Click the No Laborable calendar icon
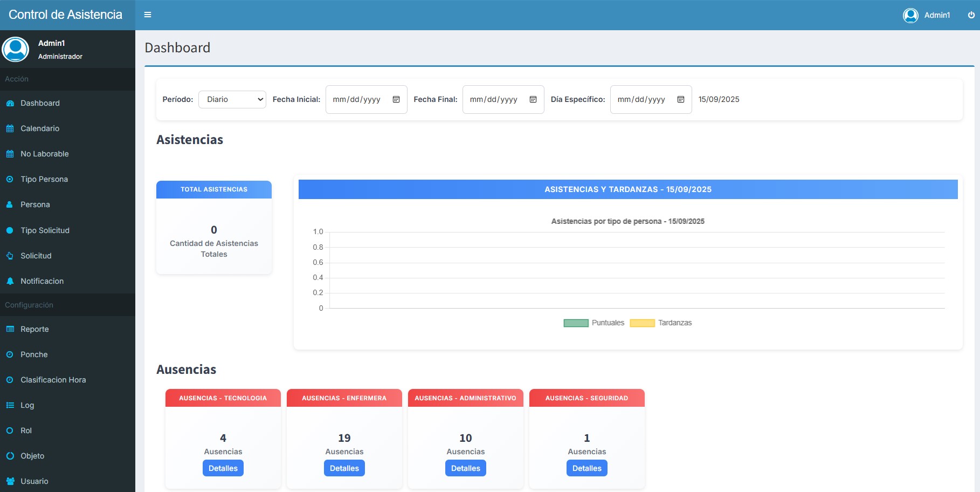The image size is (980, 492). tap(10, 154)
